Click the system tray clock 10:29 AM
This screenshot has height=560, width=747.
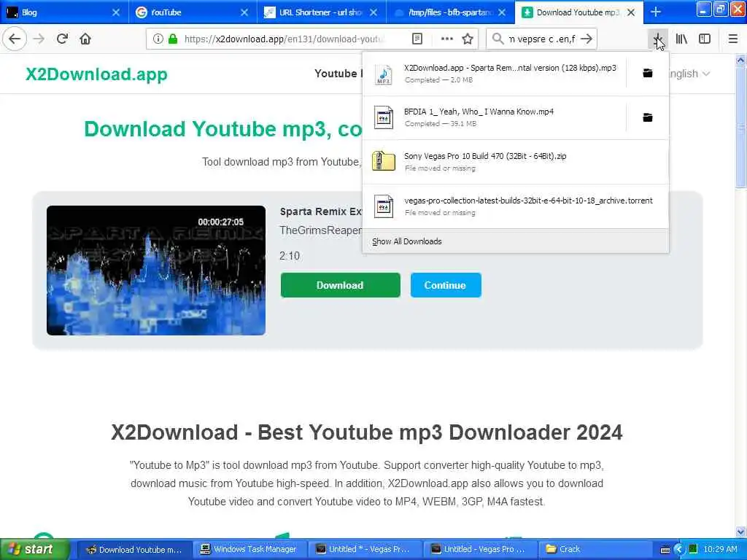720,549
